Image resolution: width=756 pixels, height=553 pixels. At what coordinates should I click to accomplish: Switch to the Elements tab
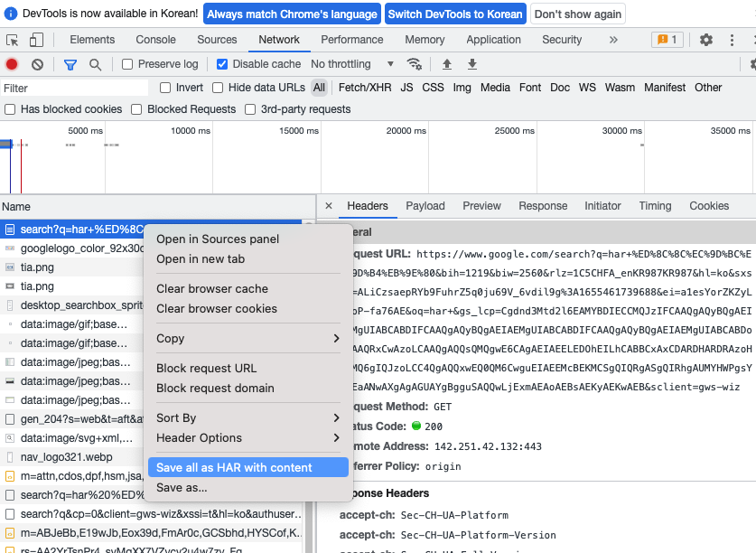coord(92,40)
